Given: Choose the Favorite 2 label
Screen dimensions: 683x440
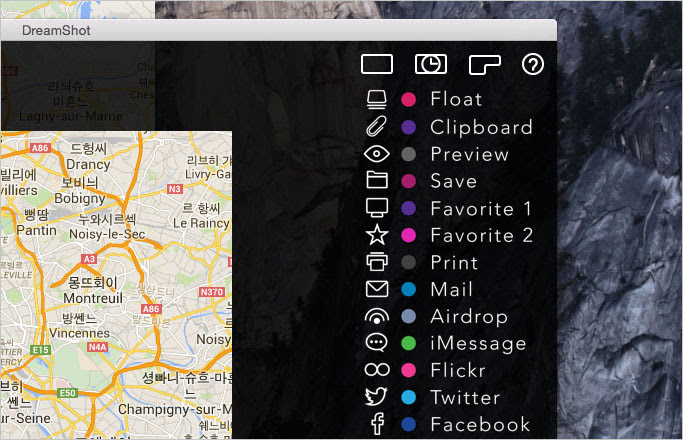Looking at the screenshot, I should pos(481,235).
